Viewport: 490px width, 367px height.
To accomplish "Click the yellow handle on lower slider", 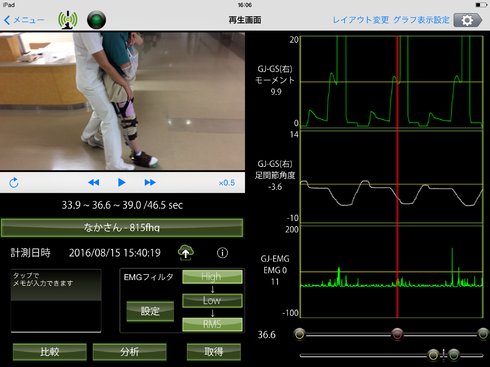I will pyautogui.click(x=433, y=355).
